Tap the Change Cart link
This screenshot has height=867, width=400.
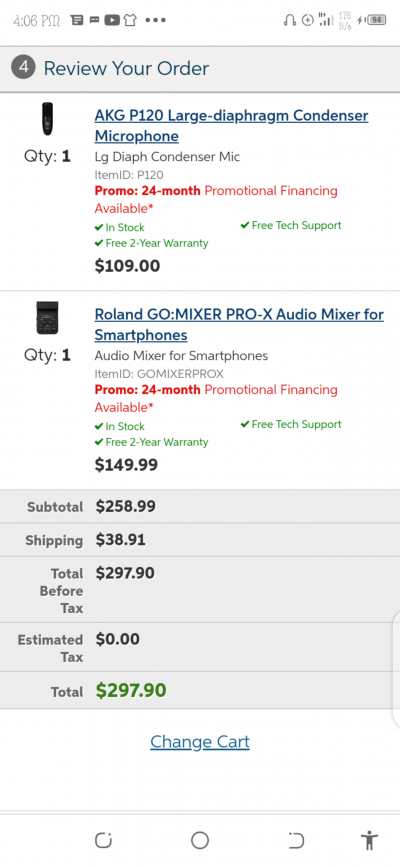coord(200,741)
